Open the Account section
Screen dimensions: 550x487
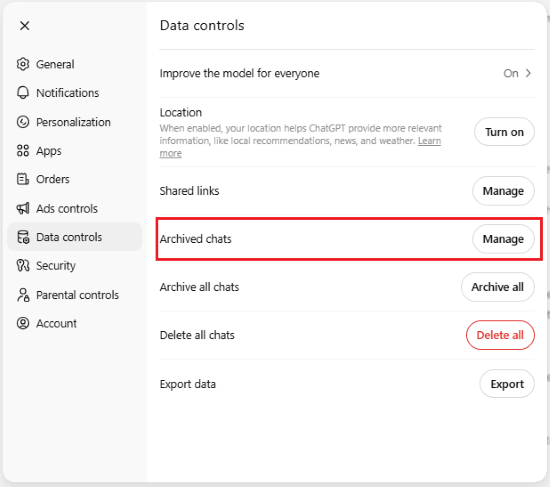pyautogui.click(x=74, y=323)
